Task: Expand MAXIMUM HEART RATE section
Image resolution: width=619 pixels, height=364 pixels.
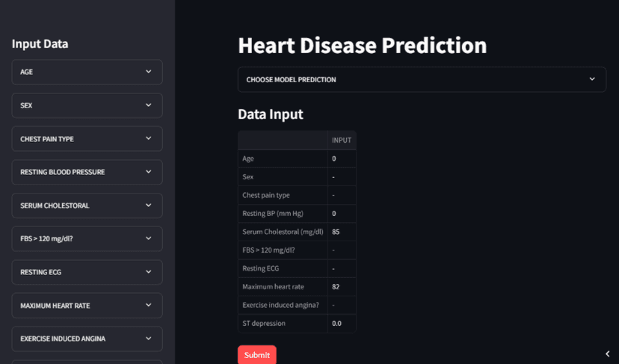Action: click(87, 306)
